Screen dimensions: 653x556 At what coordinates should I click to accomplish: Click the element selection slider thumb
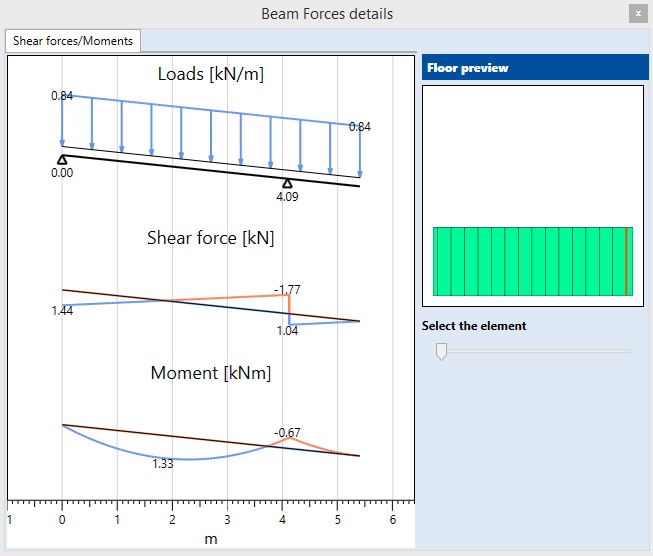click(441, 352)
